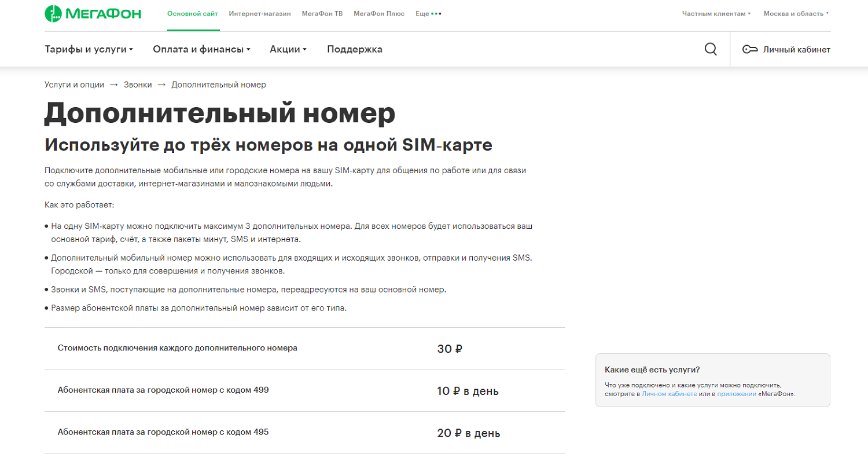Click heading Дополнительный номер
The height and width of the screenshot is (461, 868).
220,113
